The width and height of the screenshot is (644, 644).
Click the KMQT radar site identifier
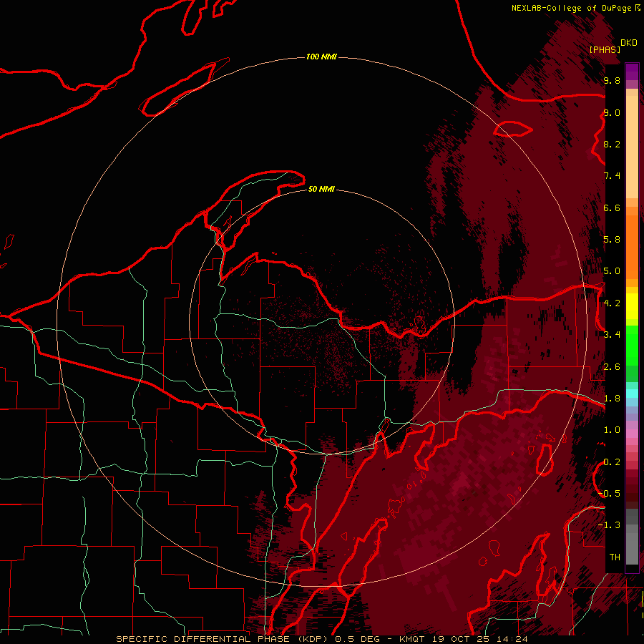(x=414, y=639)
